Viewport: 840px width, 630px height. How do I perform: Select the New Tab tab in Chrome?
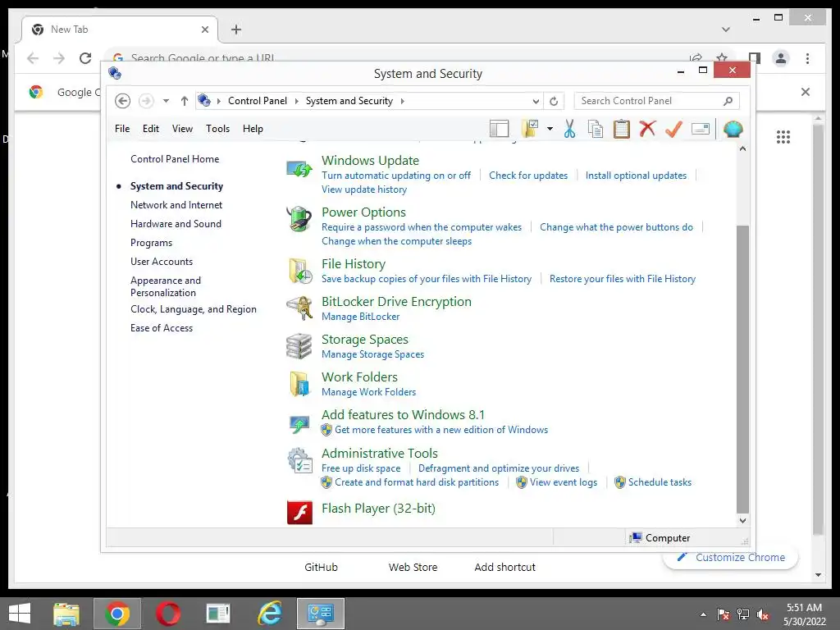pos(120,30)
